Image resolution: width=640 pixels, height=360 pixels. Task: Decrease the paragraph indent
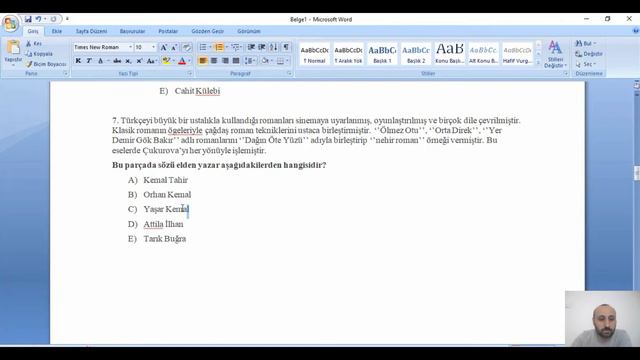(251, 47)
